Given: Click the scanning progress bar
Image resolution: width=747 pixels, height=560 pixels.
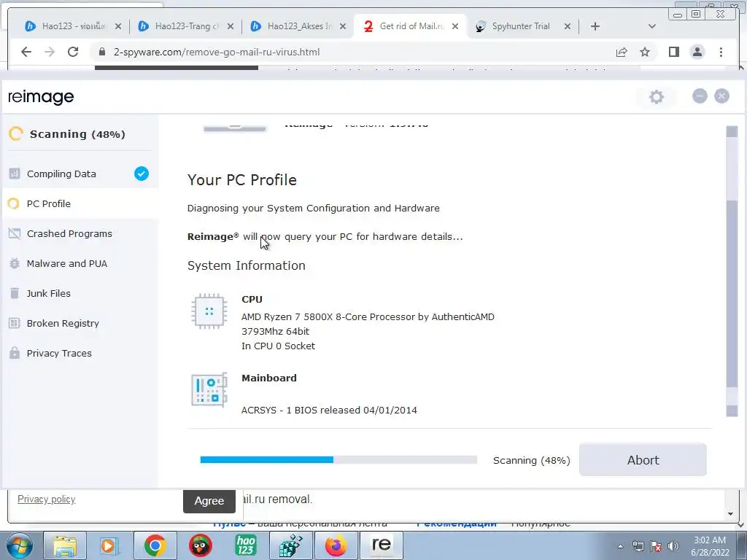Looking at the screenshot, I should coord(338,459).
